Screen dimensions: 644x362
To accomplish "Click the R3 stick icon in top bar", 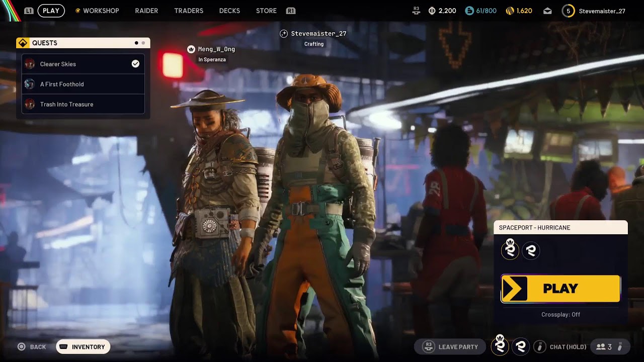I will pos(416,11).
